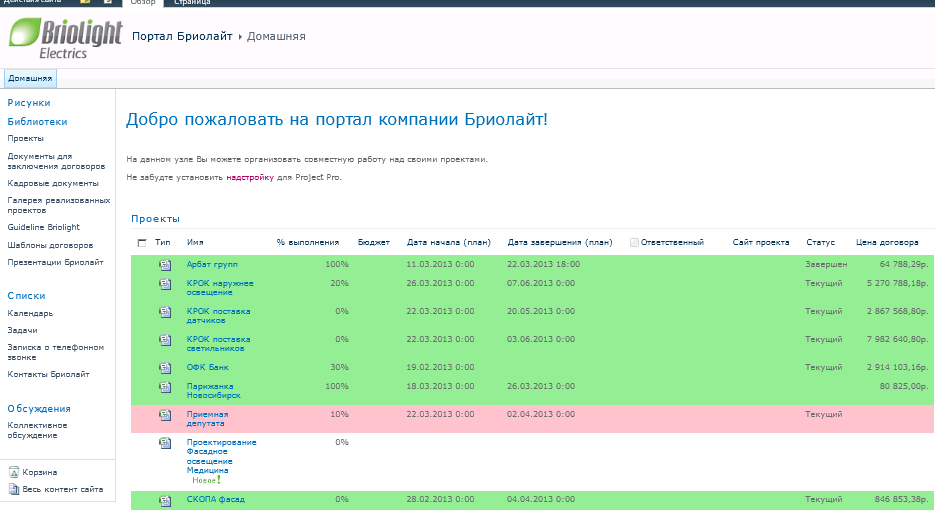Open the Проекты web part title
The height and width of the screenshot is (510, 935).
point(155,219)
